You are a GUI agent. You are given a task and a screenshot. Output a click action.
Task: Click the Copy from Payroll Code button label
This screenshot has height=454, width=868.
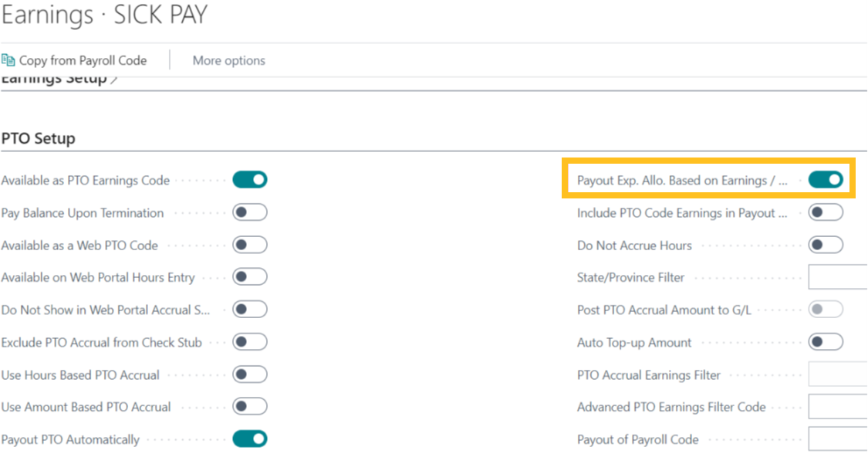pos(83,60)
